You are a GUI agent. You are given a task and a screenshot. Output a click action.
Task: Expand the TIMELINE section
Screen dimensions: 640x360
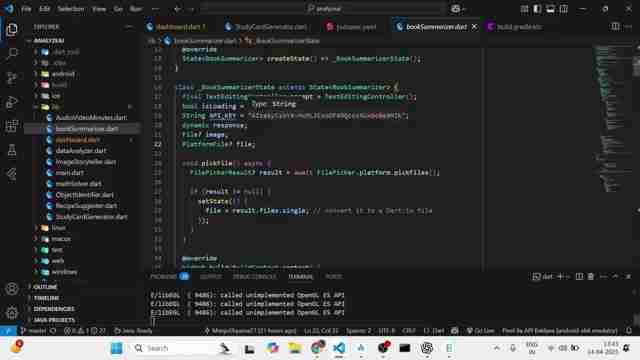coord(46,298)
